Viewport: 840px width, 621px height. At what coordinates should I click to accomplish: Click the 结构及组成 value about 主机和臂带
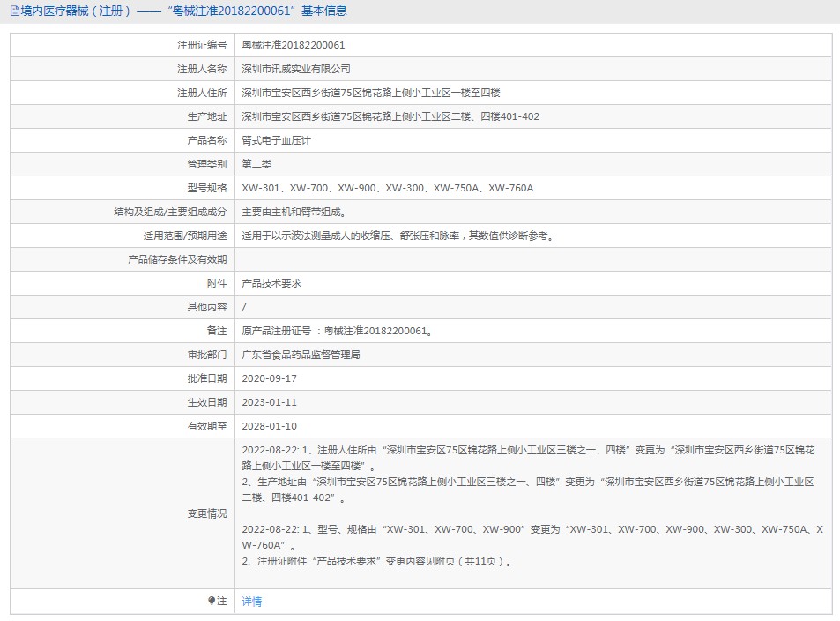[x=294, y=212]
